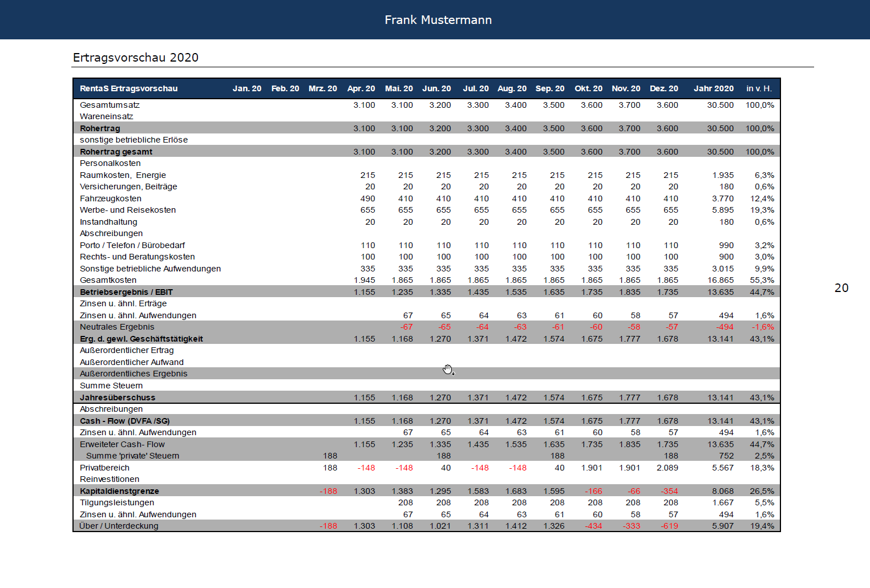
Task: Click the Gesamtkosten yearly total 16.865
Action: (721, 280)
